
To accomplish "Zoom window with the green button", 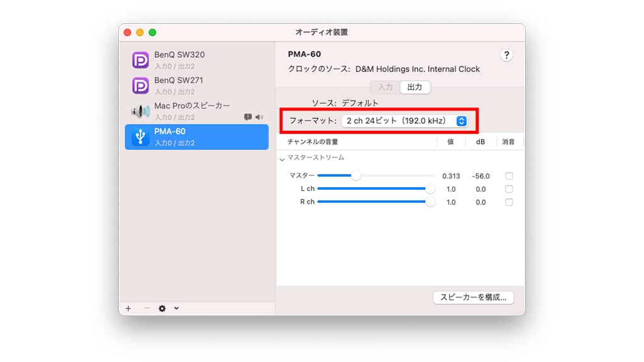I will coord(152,33).
